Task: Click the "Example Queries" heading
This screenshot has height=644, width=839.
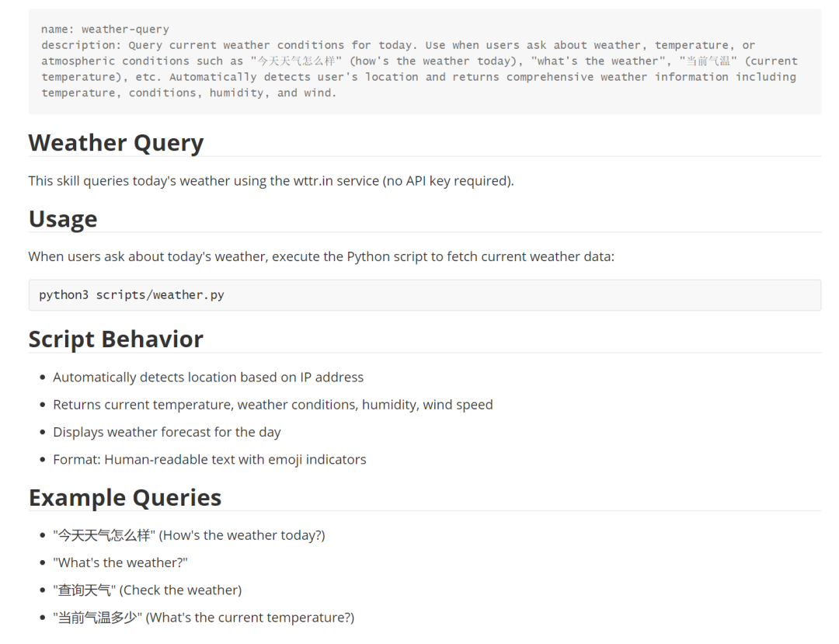Action: tap(125, 498)
